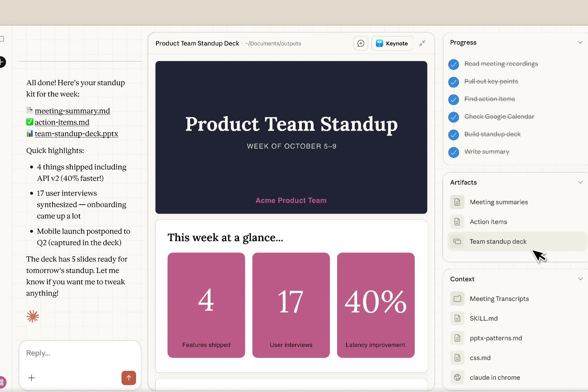Viewport: 588px width, 392px height.
Task: Click the Meeting Transcripts folder icon
Action: 457,299
